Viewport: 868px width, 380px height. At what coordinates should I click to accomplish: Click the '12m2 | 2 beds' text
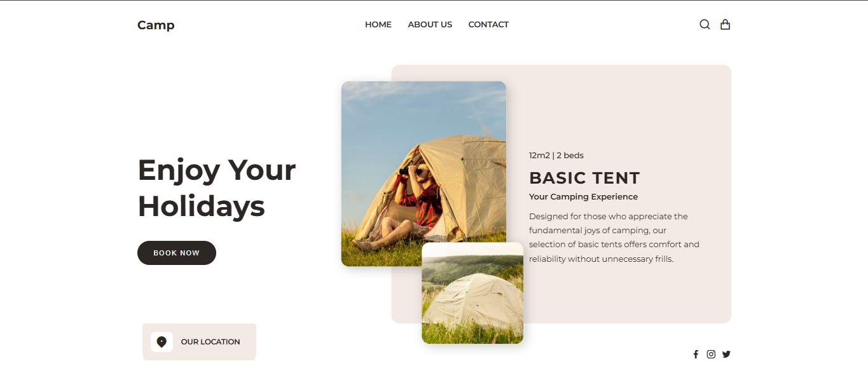point(556,156)
